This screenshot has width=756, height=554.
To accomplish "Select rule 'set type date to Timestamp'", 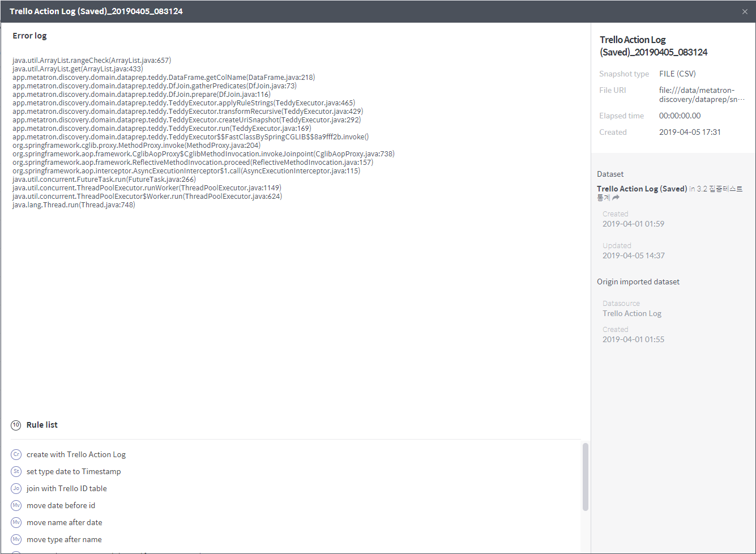I will [74, 471].
